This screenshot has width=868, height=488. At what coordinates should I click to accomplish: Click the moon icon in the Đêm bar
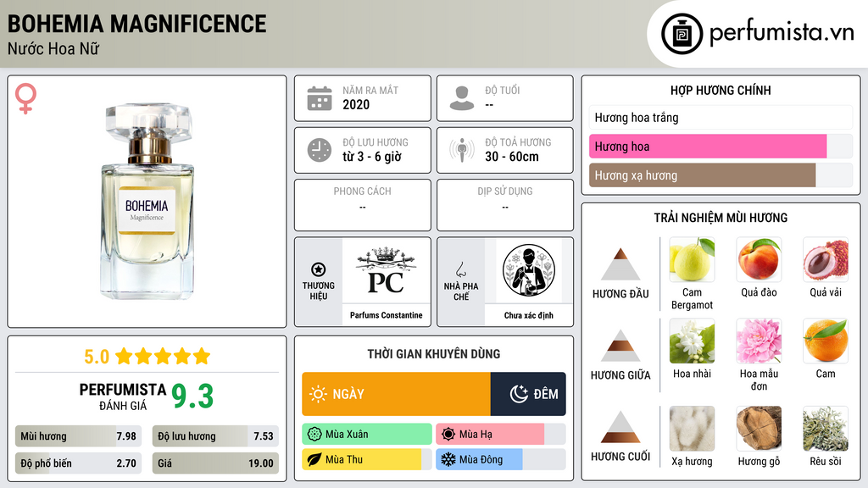(519, 394)
